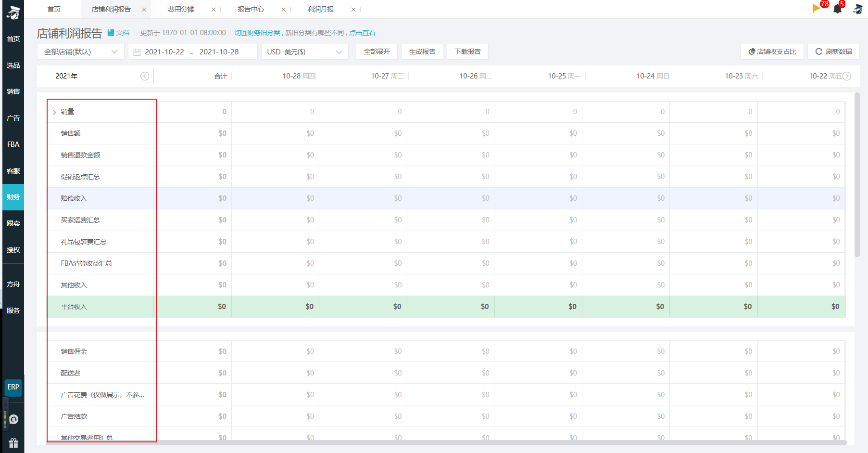Open the USD 美元($) currency dropdown
The image size is (868, 453).
click(305, 52)
